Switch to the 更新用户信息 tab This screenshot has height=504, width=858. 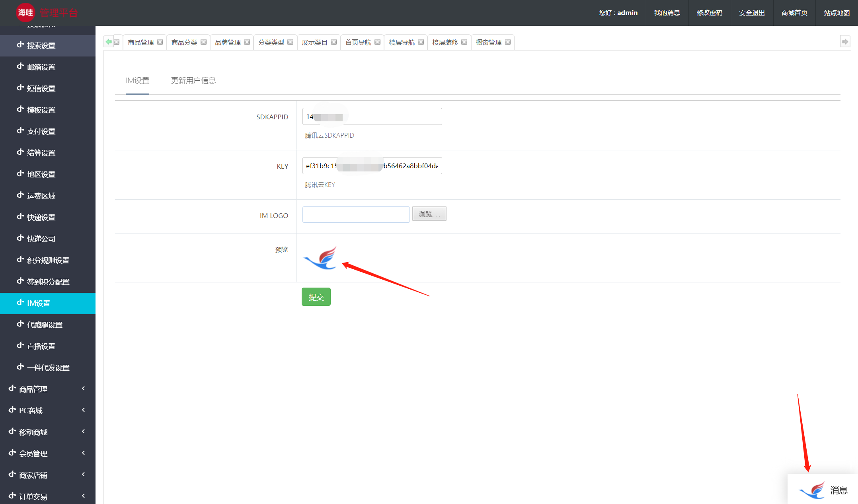tap(193, 81)
